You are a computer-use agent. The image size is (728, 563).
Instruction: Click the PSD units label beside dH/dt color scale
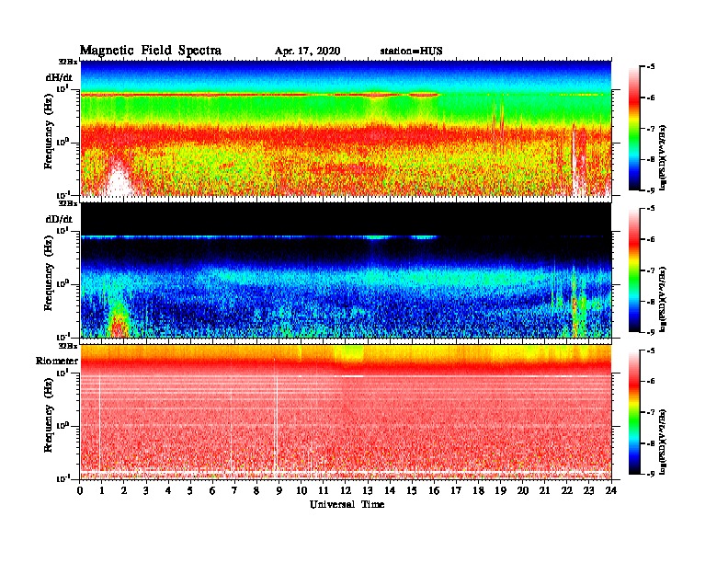coord(663,157)
